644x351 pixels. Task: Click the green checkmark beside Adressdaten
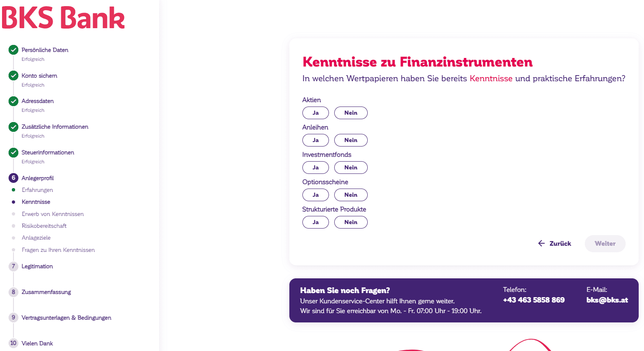13,101
